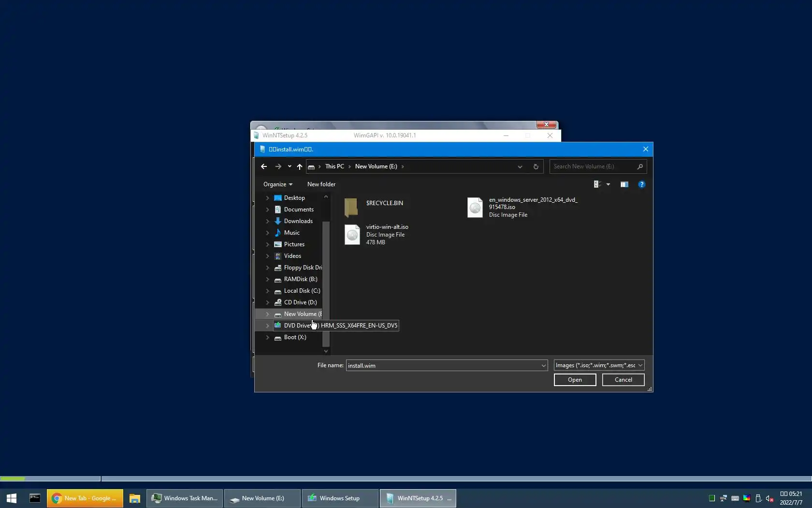This screenshot has height=508, width=812.
Task: Open the address bar history dropdown
Action: click(x=520, y=166)
